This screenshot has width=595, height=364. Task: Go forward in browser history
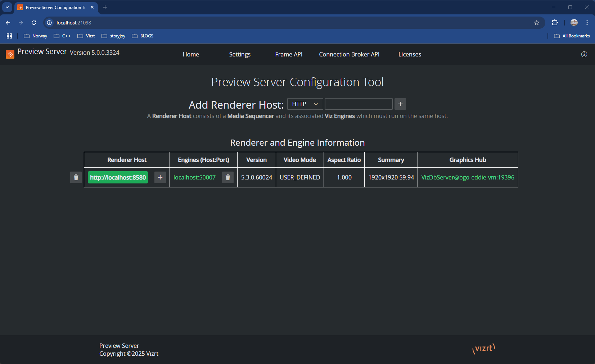click(21, 23)
